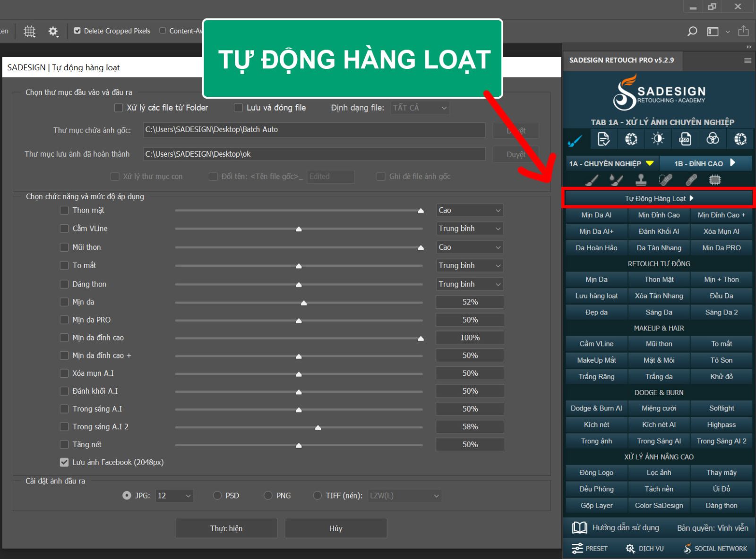Open PRESET sliders icon

[x=577, y=548]
